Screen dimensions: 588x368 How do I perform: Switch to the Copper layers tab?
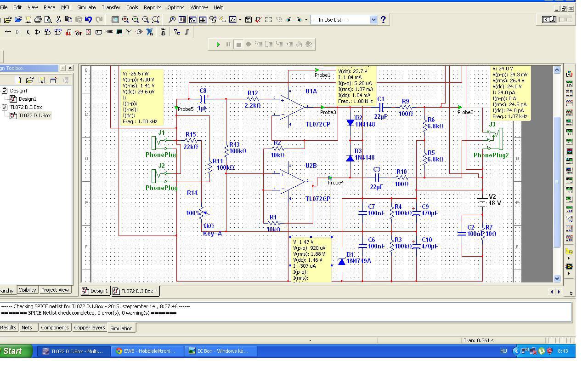point(90,328)
